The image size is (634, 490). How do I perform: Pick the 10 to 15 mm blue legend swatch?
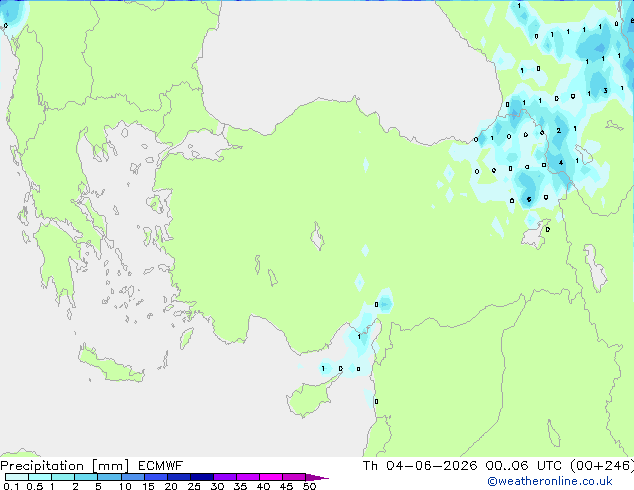click(x=132, y=477)
